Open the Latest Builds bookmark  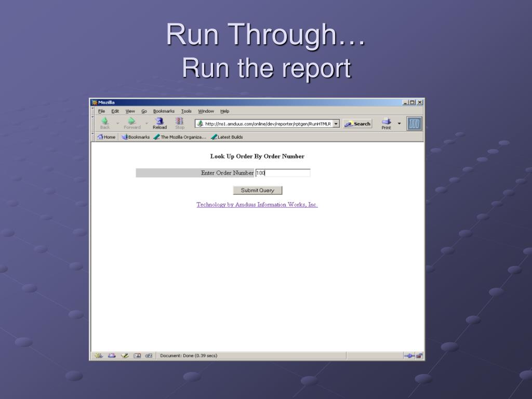[x=227, y=137]
